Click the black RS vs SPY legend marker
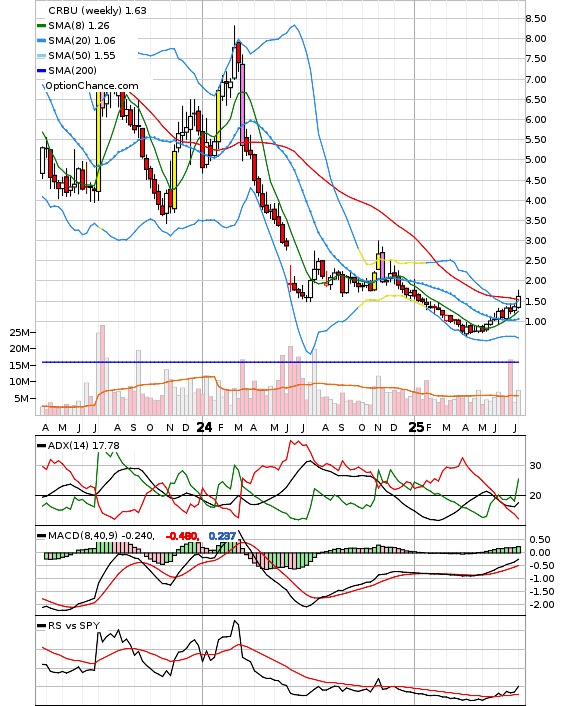This screenshot has width=566, height=706. (41, 626)
